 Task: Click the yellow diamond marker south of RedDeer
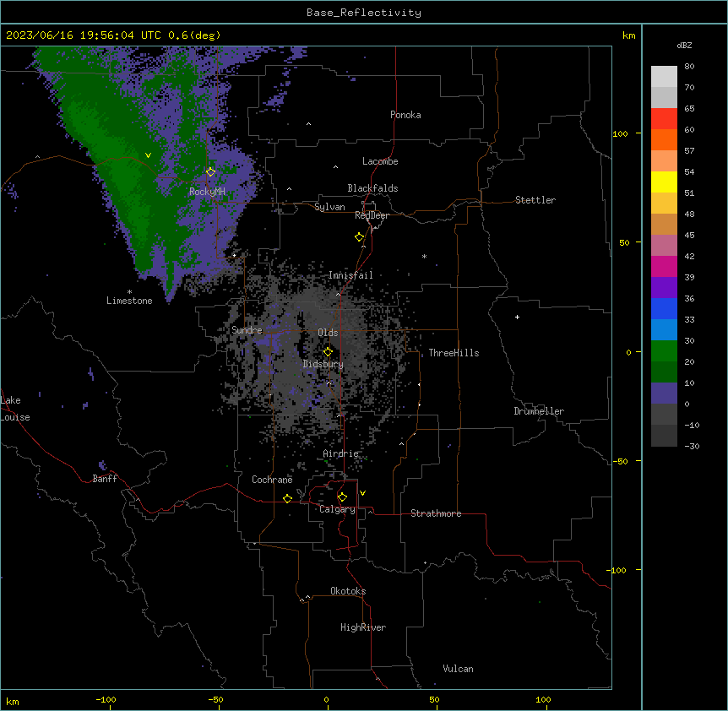point(359,237)
